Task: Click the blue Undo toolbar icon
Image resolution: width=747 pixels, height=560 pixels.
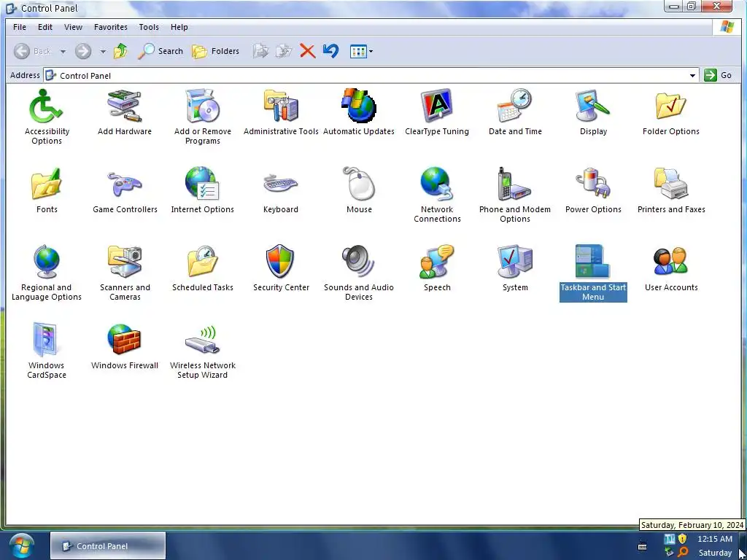Action: (330, 51)
